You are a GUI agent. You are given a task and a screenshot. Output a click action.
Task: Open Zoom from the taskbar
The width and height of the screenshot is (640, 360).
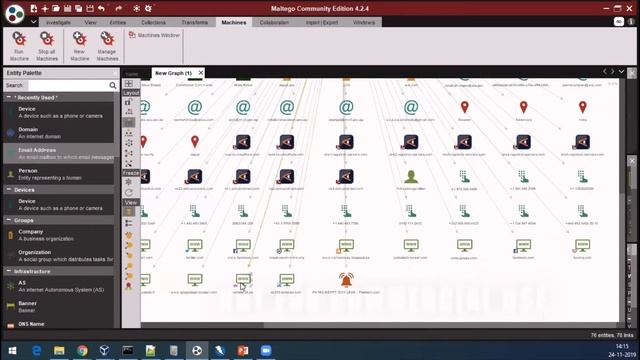tap(266, 351)
